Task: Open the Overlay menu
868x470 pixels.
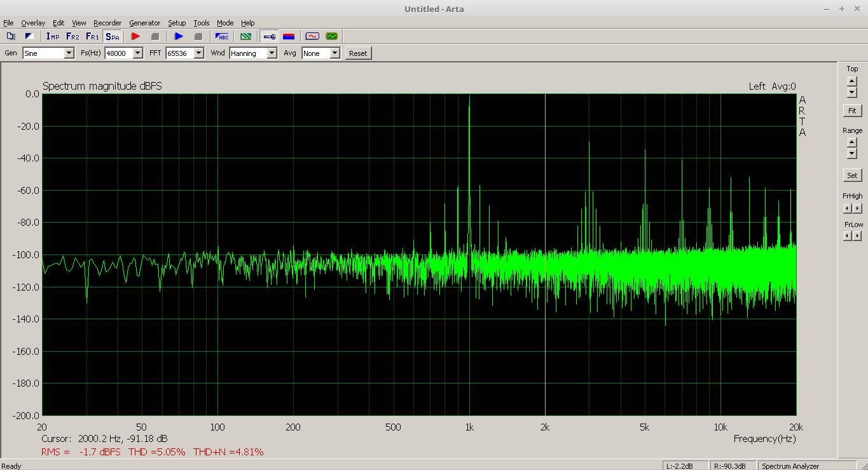Action: (33, 23)
